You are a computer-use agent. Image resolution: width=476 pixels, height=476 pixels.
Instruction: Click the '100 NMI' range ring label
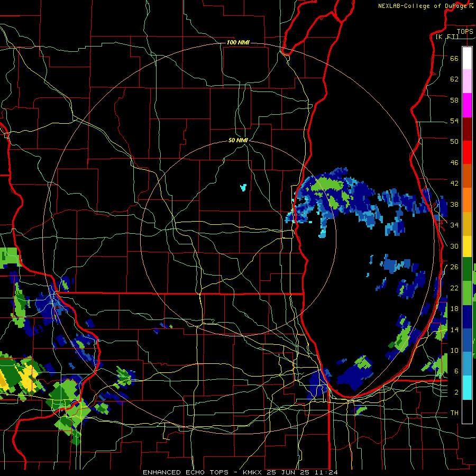(x=238, y=42)
